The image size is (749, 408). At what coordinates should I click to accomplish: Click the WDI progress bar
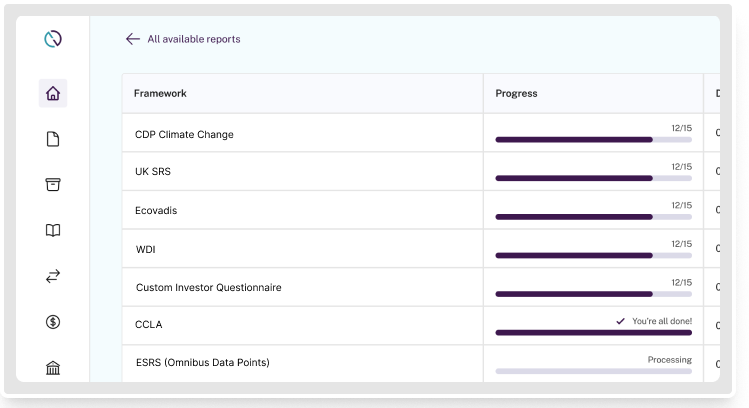pyautogui.click(x=593, y=256)
